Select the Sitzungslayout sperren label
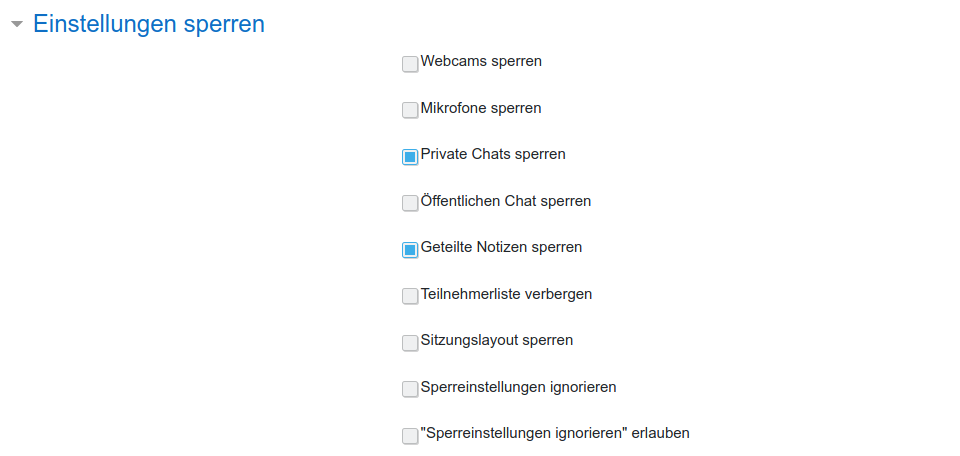 pyautogui.click(x=497, y=340)
